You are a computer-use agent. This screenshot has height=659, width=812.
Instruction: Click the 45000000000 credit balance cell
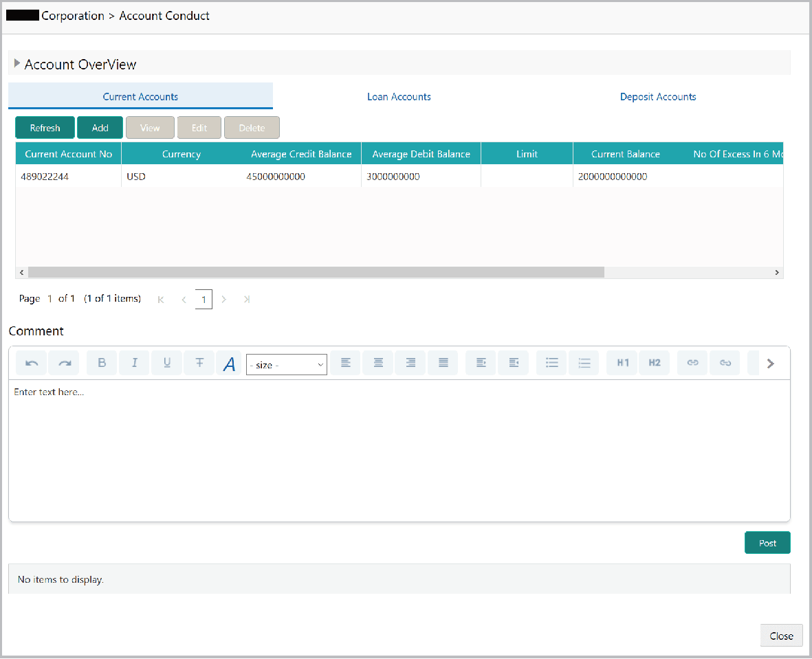(301, 177)
